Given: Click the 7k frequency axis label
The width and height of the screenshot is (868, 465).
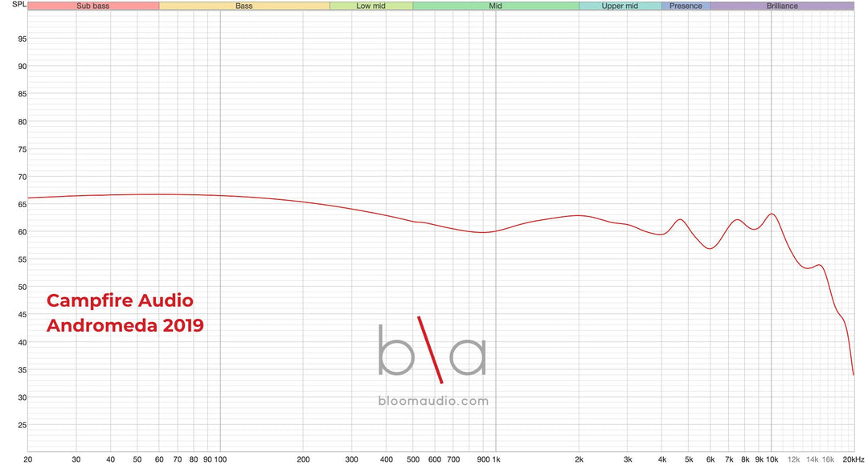Looking at the screenshot, I should (729, 459).
